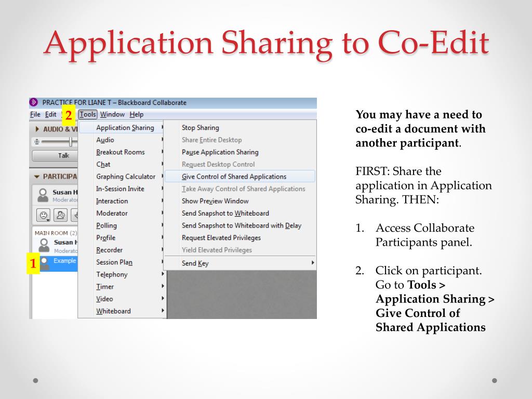
Task: Open the Help menu
Action: (x=137, y=114)
